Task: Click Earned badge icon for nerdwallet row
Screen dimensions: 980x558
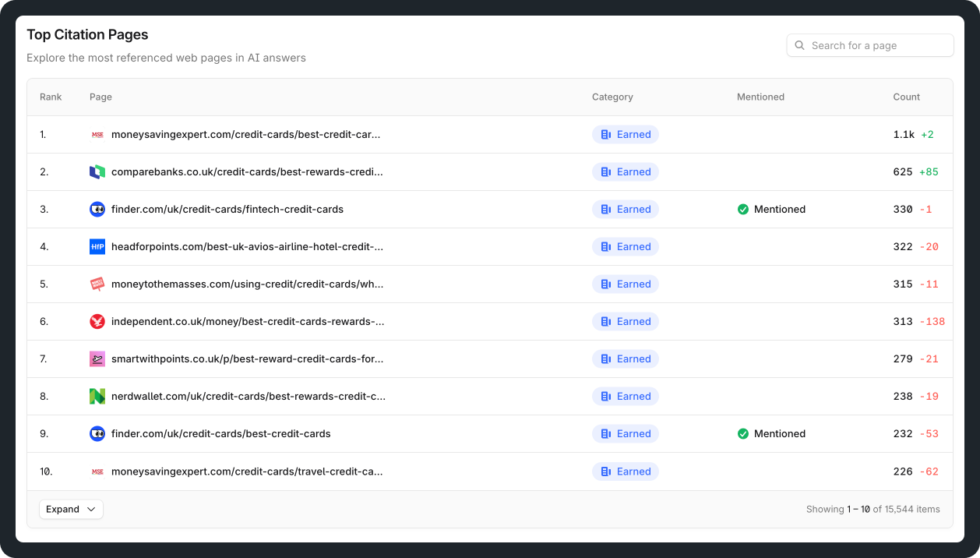Action: [x=606, y=397]
